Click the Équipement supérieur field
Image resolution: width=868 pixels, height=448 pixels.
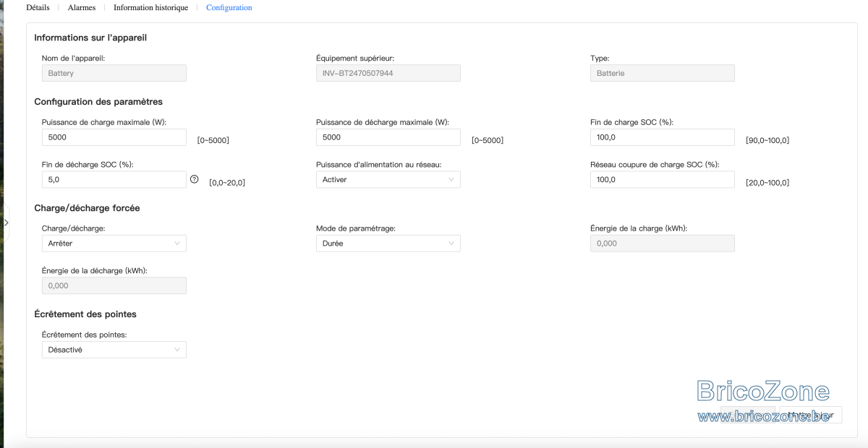[x=388, y=73]
